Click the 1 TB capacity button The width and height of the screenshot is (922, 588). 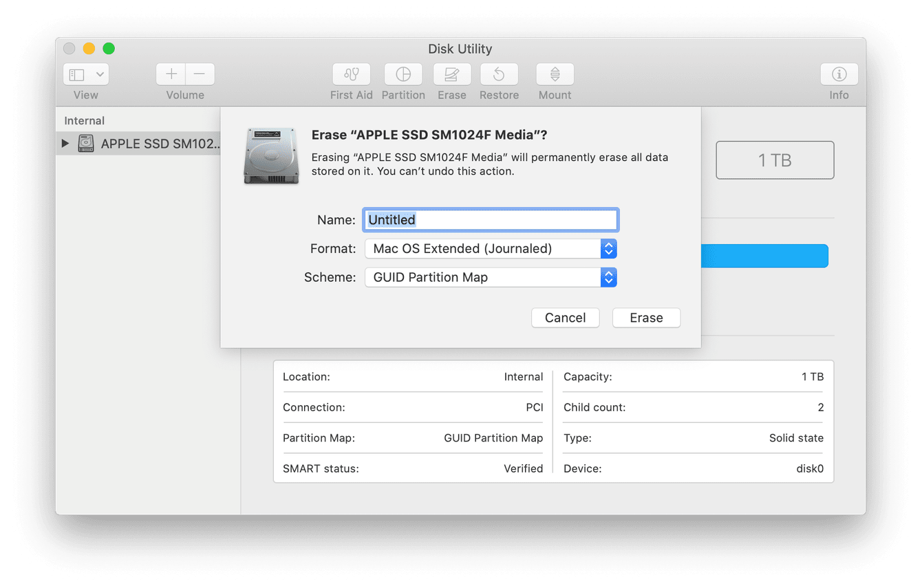tap(775, 160)
